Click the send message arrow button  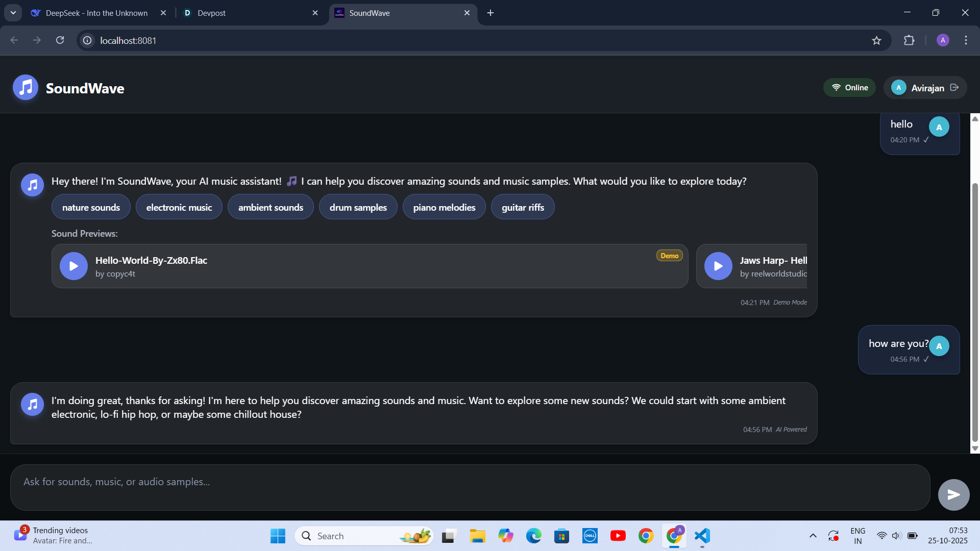point(953,494)
